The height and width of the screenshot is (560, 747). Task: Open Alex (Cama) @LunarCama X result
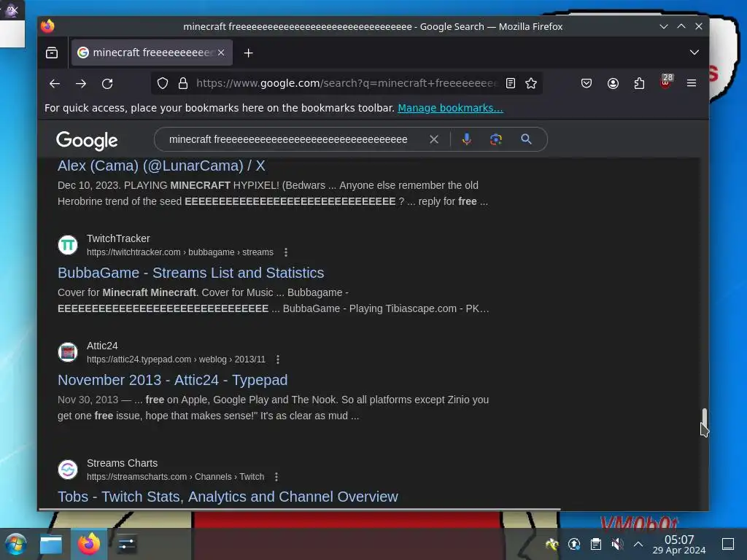point(161,166)
